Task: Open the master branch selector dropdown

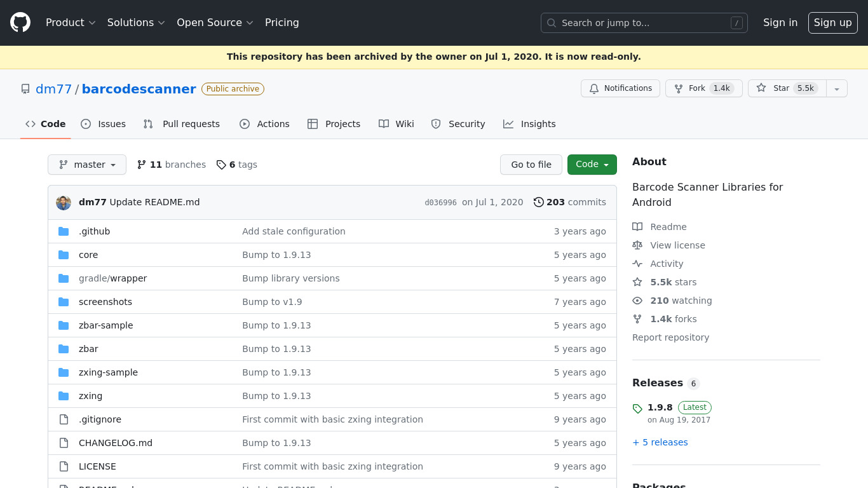Action: pos(87,165)
